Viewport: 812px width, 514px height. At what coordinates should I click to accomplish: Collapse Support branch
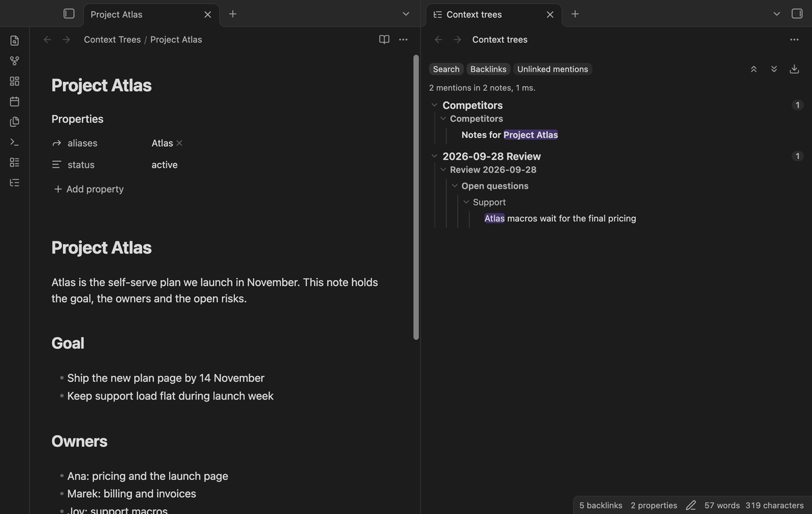(466, 202)
